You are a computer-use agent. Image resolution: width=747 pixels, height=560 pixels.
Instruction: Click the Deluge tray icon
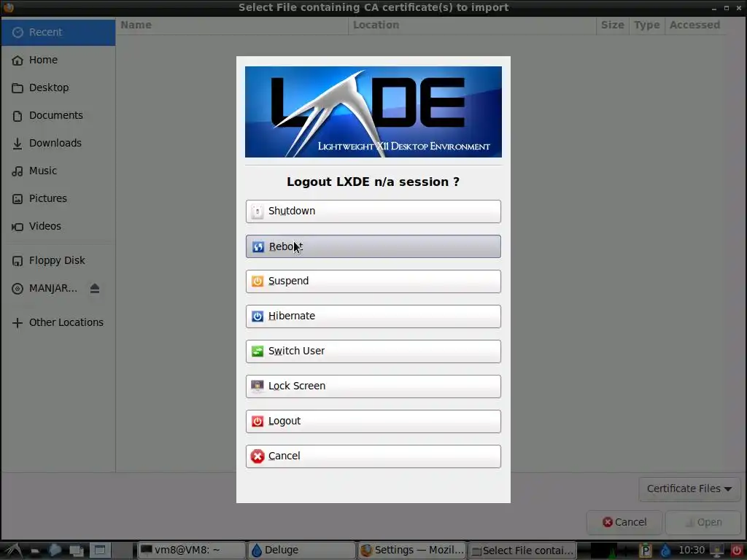(665, 551)
